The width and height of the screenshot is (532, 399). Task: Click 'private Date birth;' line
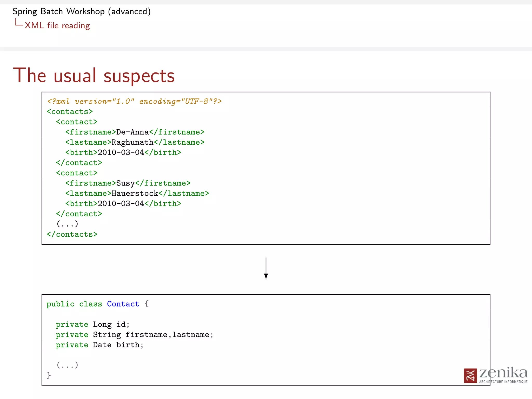(x=99, y=345)
